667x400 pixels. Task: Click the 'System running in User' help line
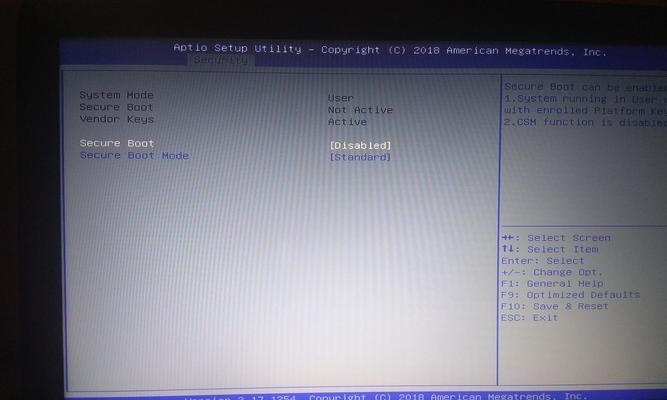click(585, 99)
